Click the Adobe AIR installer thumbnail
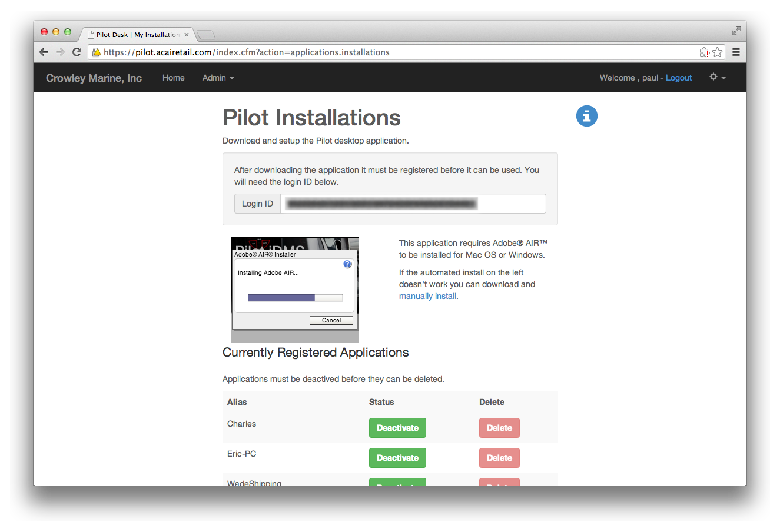 coord(295,290)
